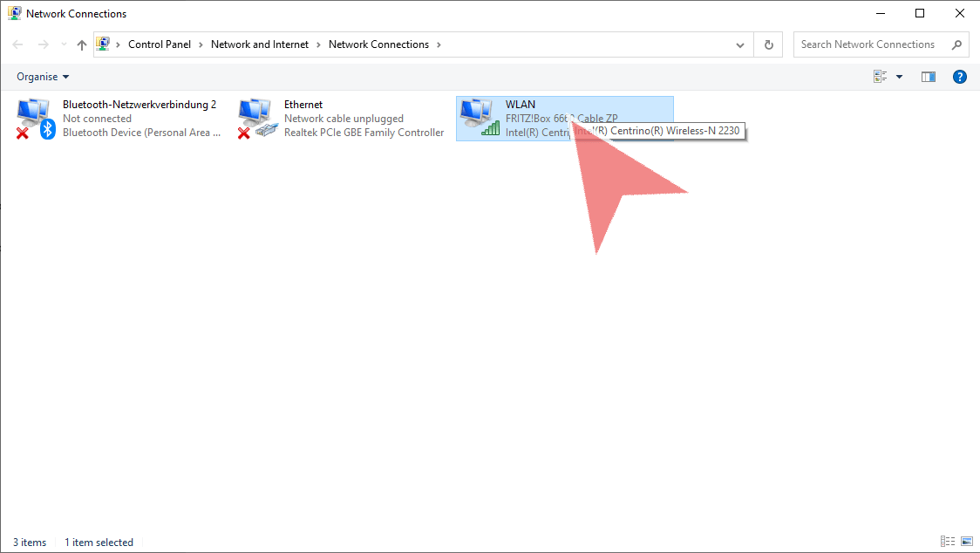
Task: Navigate to Control Panel breadcrumb
Action: click(160, 44)
